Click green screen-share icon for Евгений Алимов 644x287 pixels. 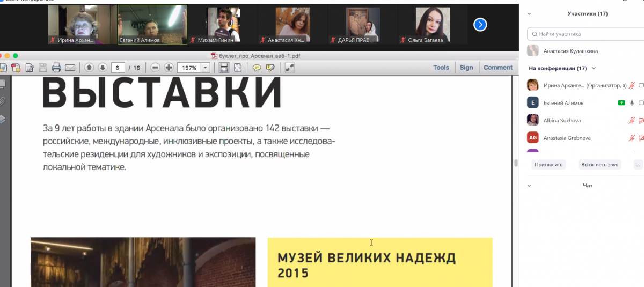(621, 102)
